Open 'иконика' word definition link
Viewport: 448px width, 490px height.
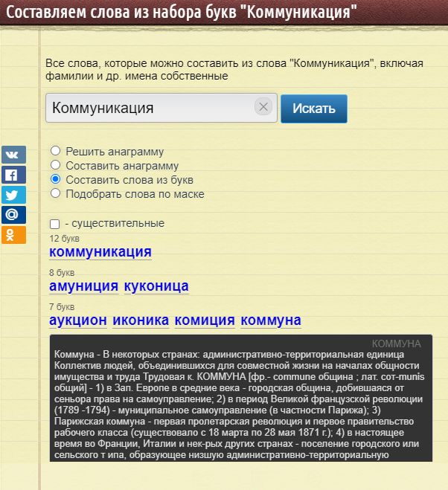141,320
